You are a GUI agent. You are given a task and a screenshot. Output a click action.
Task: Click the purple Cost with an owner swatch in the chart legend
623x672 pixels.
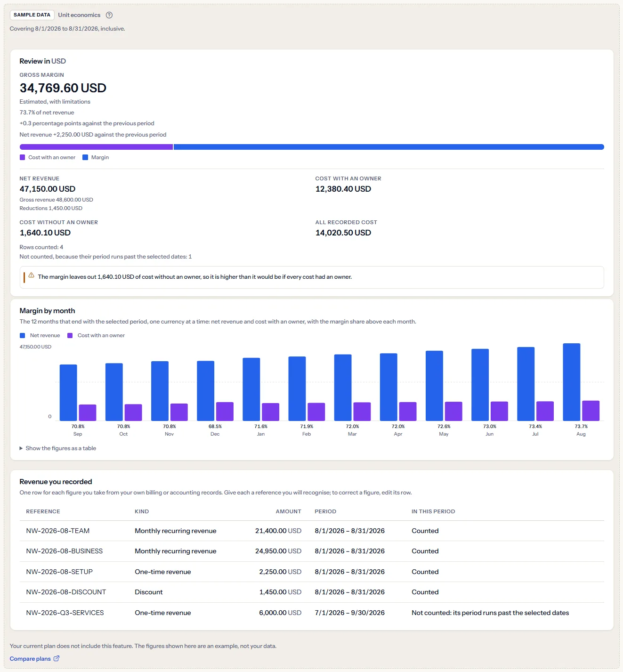coord(70,335)
